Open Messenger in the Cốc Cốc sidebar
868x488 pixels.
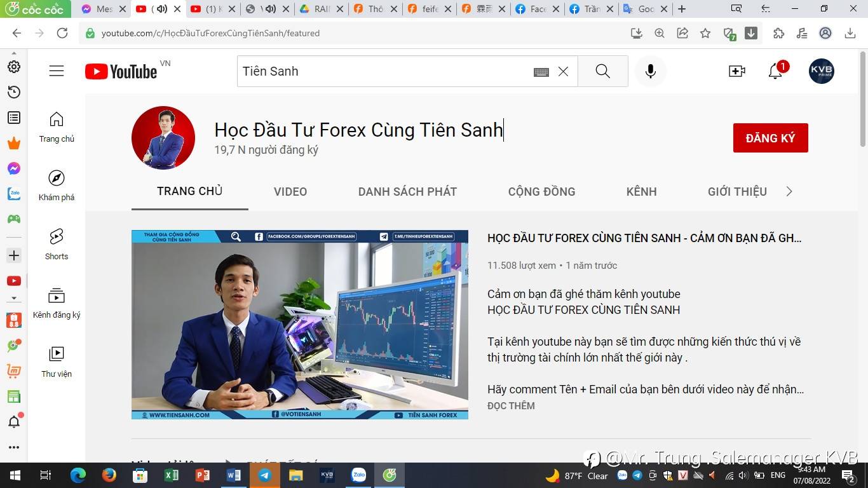coord(13,168)
